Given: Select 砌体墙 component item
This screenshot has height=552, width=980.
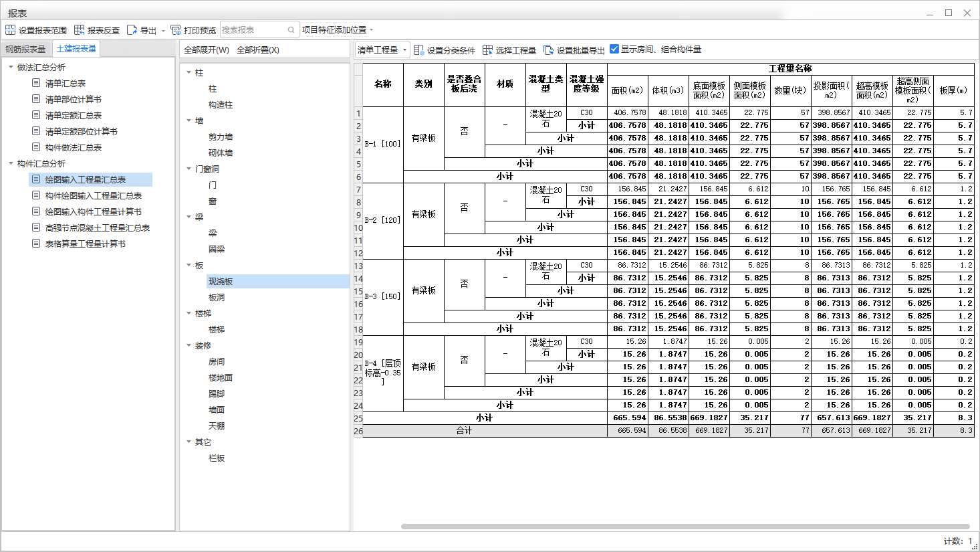Looking at the screenshot, I should pos(221,153).
